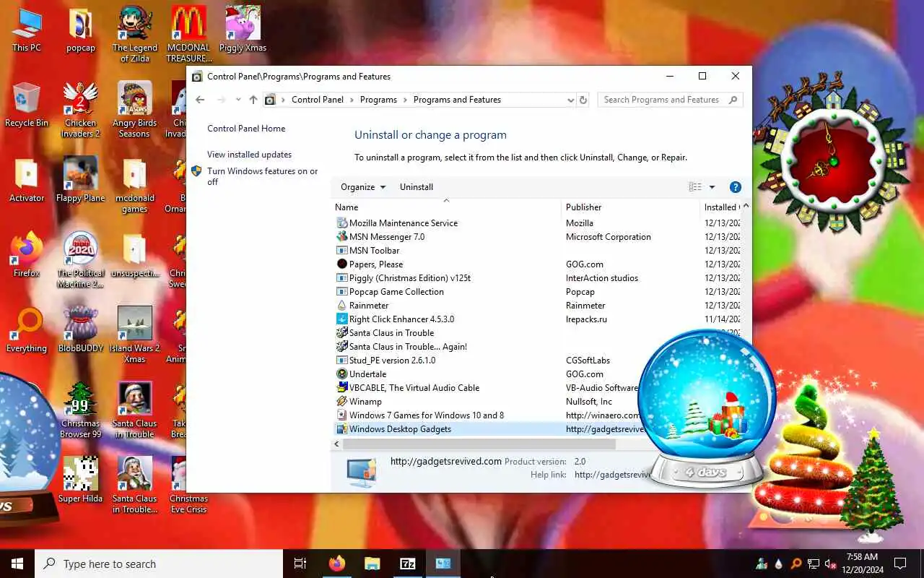Launch Firefox from desktop shortcut

coord(27,255)
